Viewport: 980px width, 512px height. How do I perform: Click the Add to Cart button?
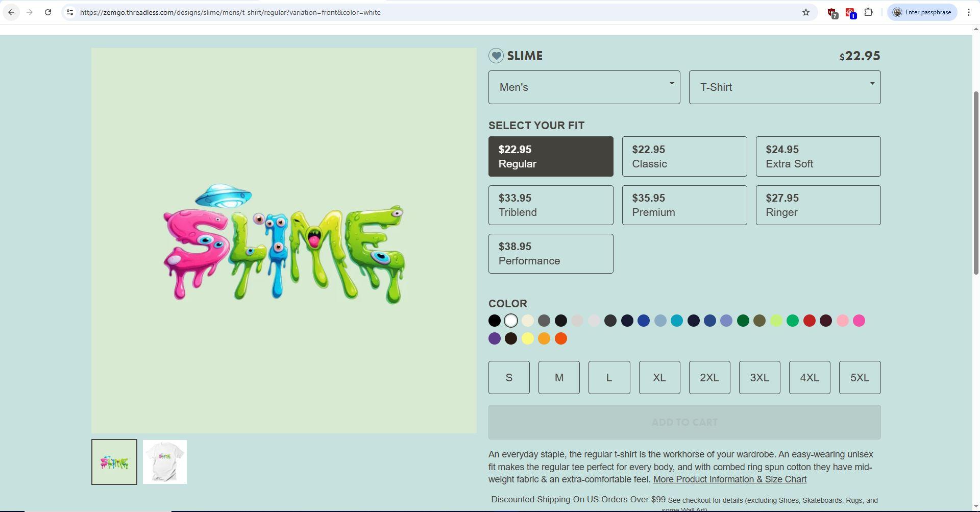coord(684,422)
